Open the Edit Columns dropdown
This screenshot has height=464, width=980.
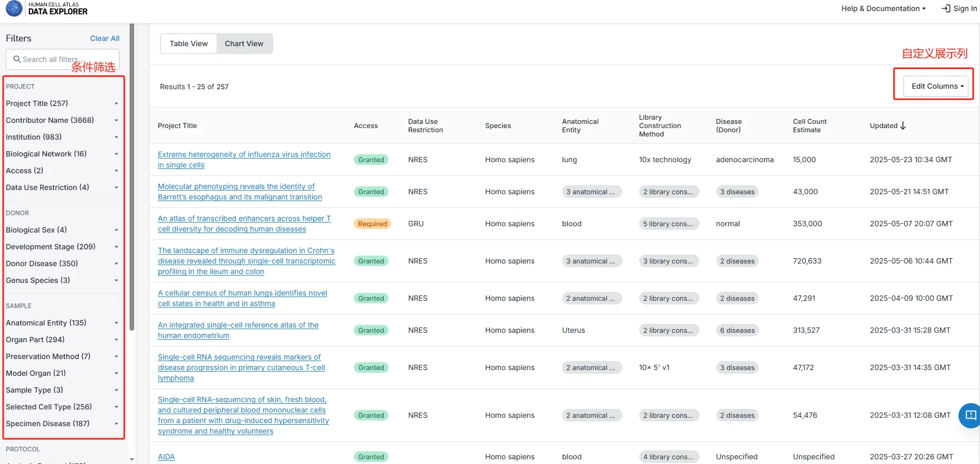[x=936, y=86]
